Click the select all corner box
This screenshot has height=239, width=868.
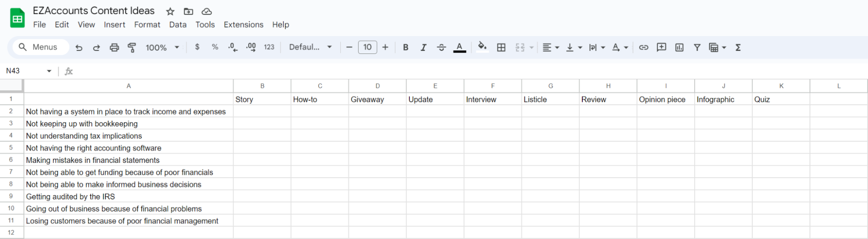point(11,86)
